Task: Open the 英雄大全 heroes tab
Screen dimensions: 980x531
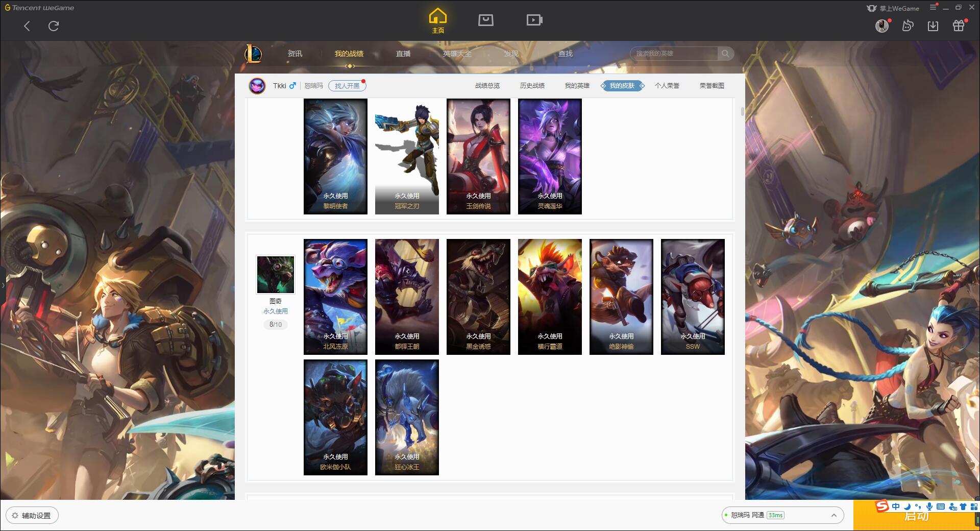Action: (457, 54)
